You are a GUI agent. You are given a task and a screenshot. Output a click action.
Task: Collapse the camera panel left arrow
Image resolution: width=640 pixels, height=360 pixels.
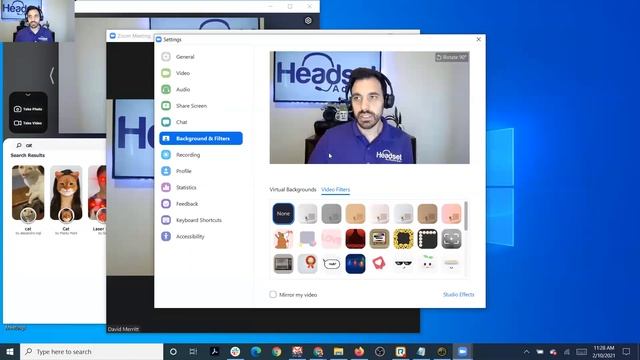[52, 76]
